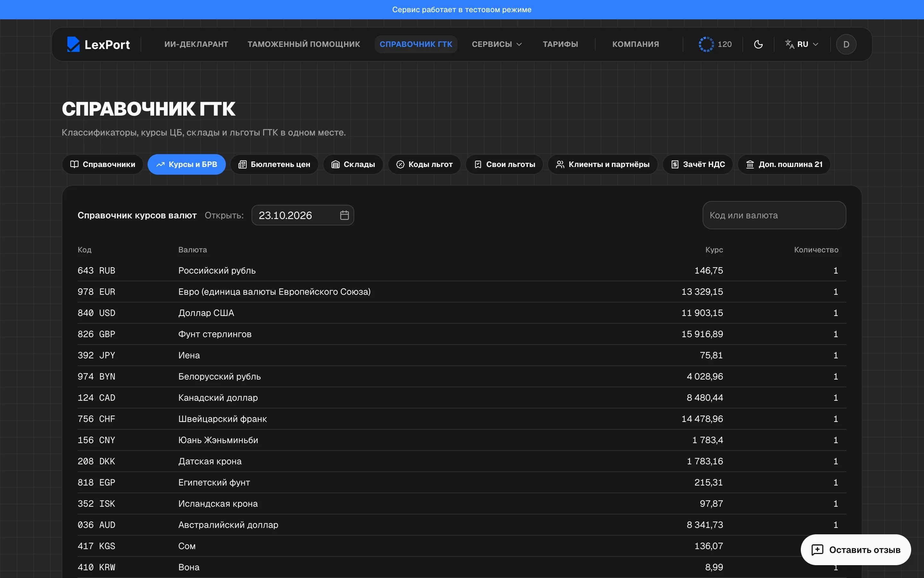Focus the Код или валюта search field
Image resolution: width=924 pixels, height=578 pixels.
(x=774, y=215)
